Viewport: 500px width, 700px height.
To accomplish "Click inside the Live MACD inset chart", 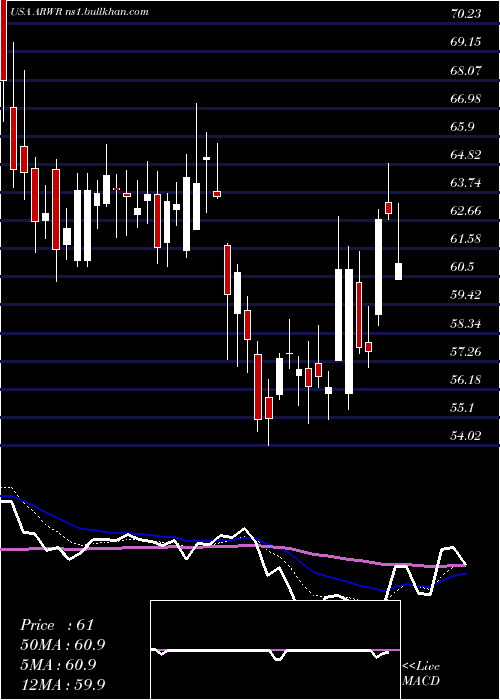I will (275, 650).
